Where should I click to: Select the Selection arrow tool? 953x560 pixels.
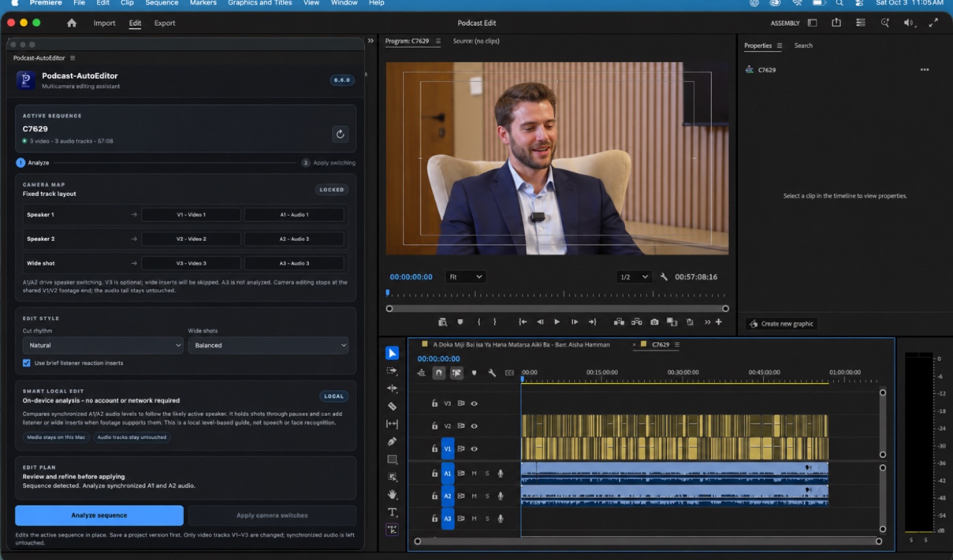pos(392,353)
